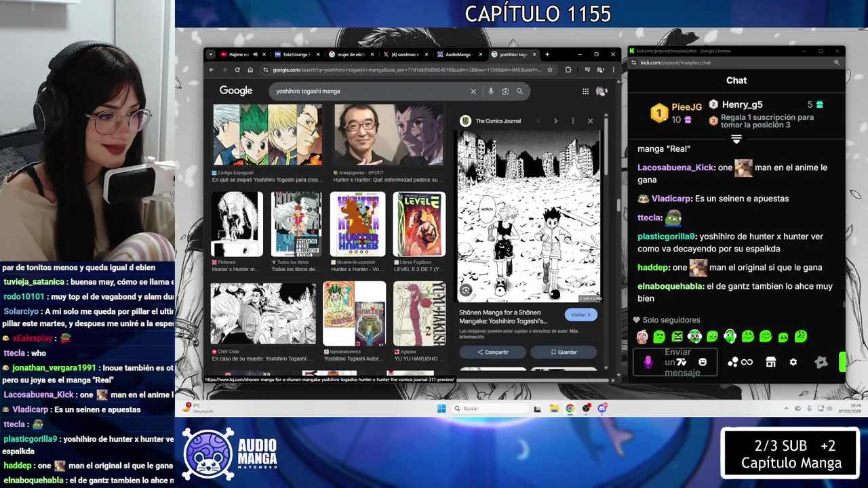Switch to the (4) sandman X tab

pyautogui.click(x=405, y=54)
